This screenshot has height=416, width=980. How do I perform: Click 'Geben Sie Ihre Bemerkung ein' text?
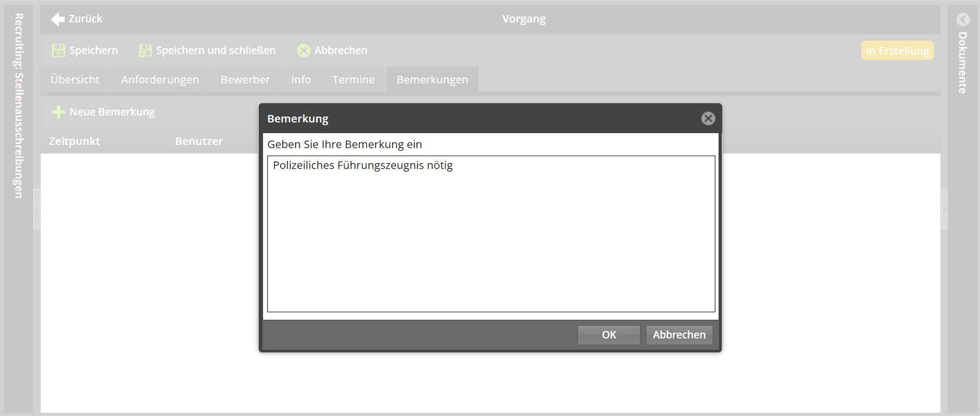click(345, 144)
